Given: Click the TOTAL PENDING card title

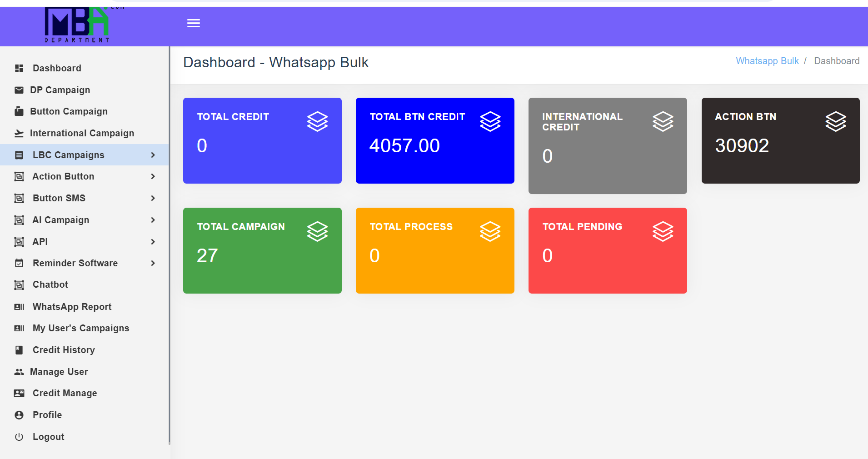Looking at the screenshot, I should 582,227.
